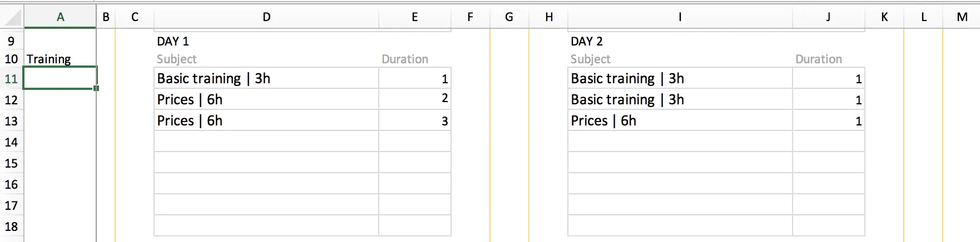Select row 18 by its header

point(11,226)
